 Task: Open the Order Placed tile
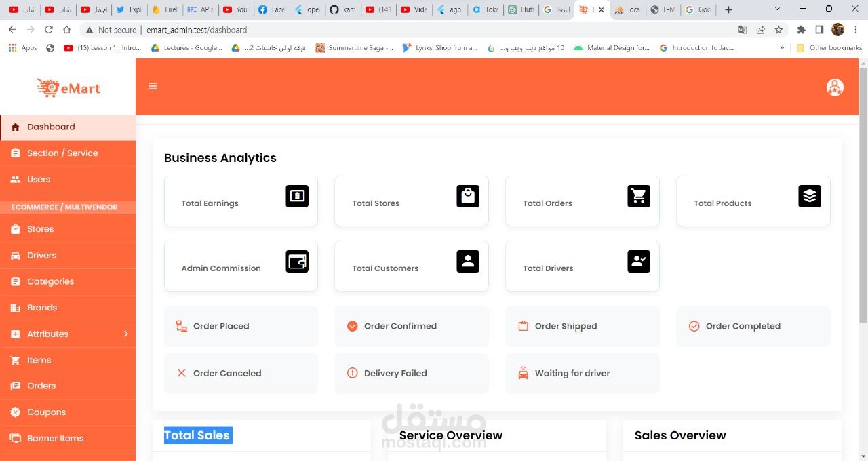pyautogui.click(x=241, y=326)
